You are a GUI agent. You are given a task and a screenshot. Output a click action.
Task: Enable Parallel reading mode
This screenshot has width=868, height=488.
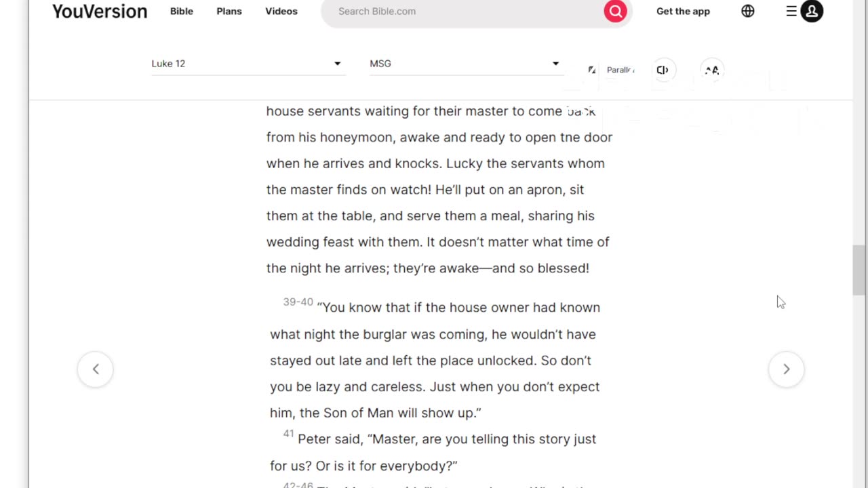point(612,70)
